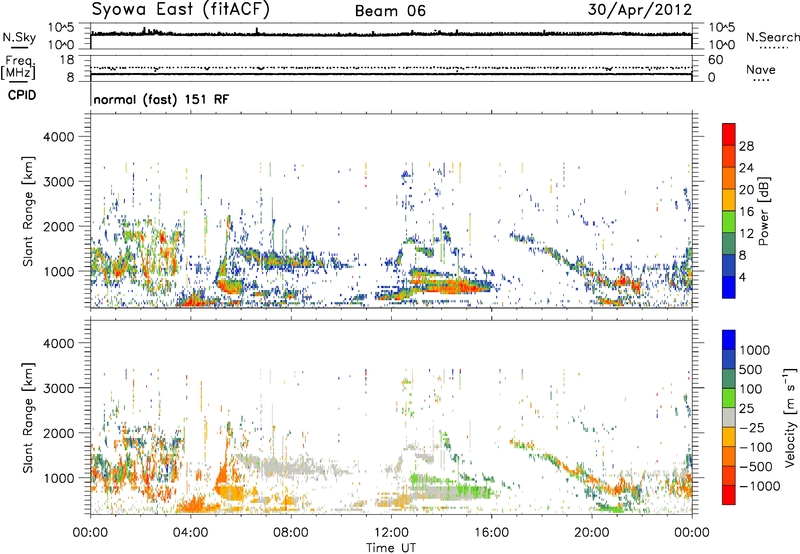
Task: Select the '08:00' time tick label
Action: (x=291, y=533)
